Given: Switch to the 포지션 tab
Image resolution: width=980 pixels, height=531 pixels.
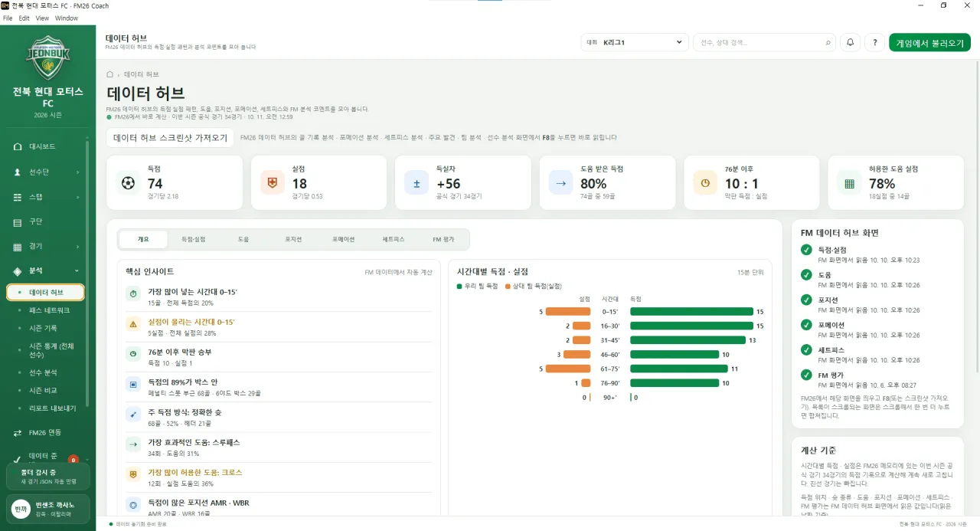Looking at the screenshot, I should (293, 240).
